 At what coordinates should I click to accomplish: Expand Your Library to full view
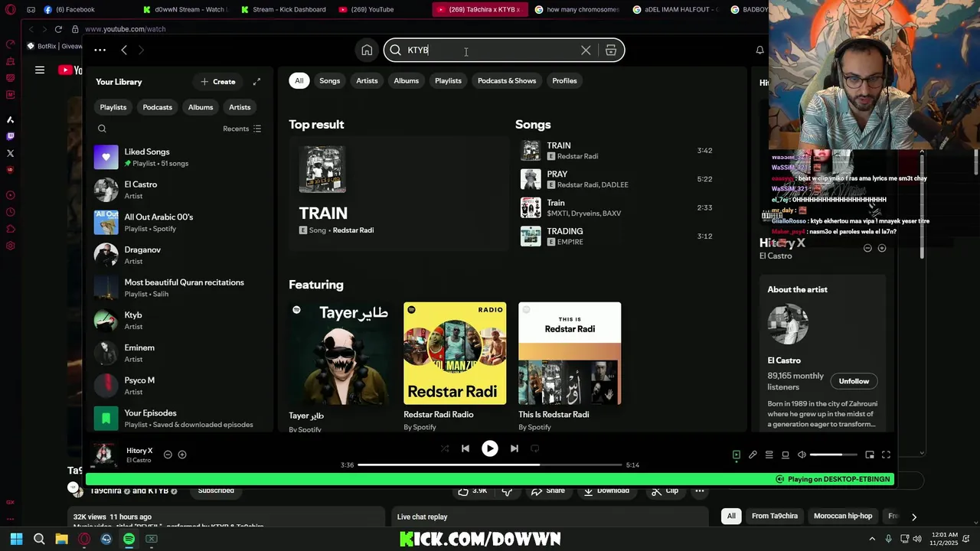click(256, 82)
